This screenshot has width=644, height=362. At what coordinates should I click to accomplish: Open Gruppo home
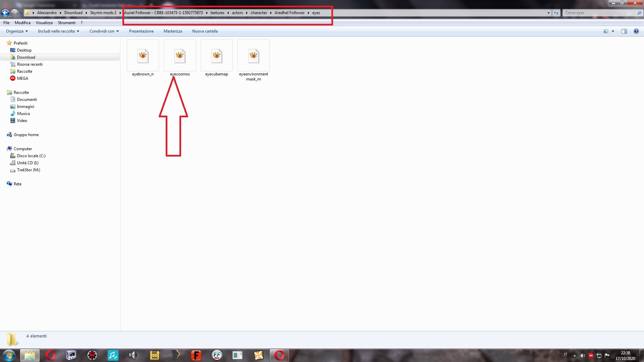pos(26,135)
